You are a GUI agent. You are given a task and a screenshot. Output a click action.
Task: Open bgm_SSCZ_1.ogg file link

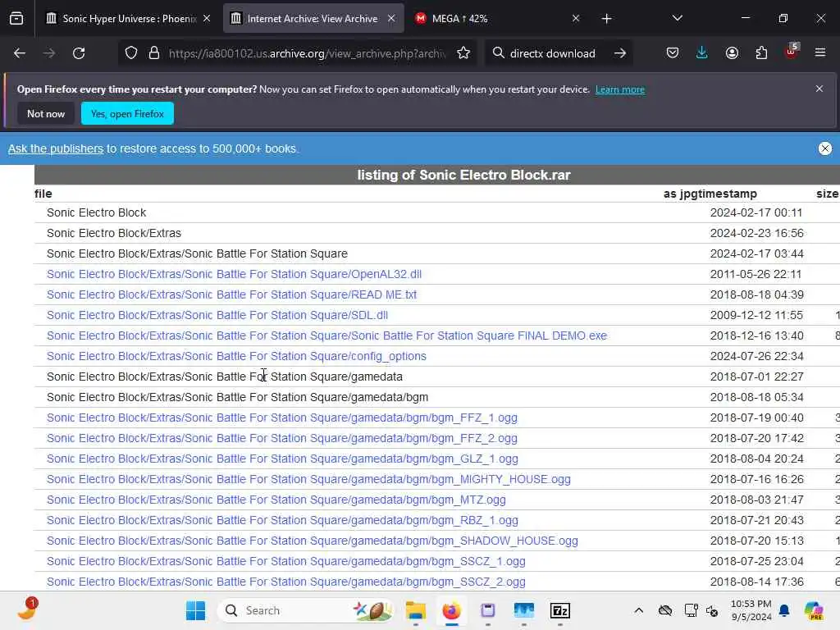(286, 561)
